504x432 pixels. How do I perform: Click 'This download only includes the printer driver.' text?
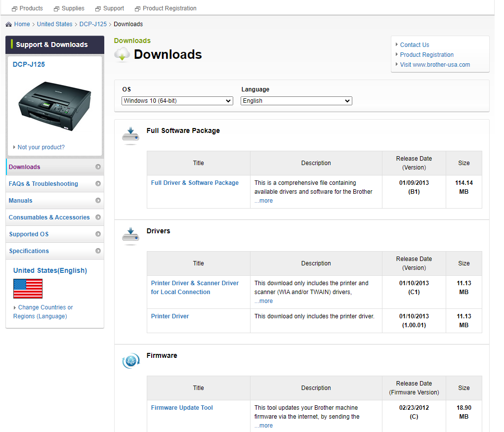314,316
